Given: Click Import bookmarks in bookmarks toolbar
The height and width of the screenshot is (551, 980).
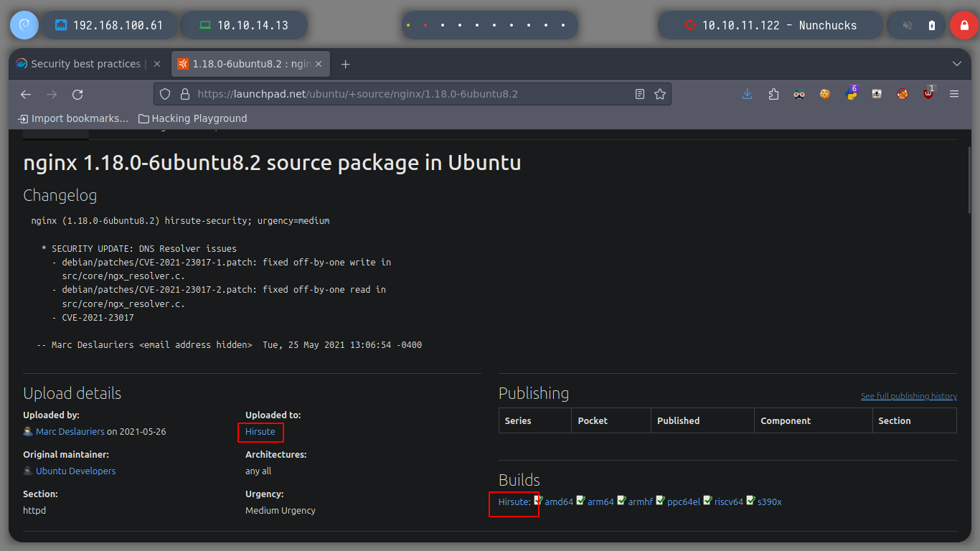Looking at the screenshot, I should [x=73, y=118].
